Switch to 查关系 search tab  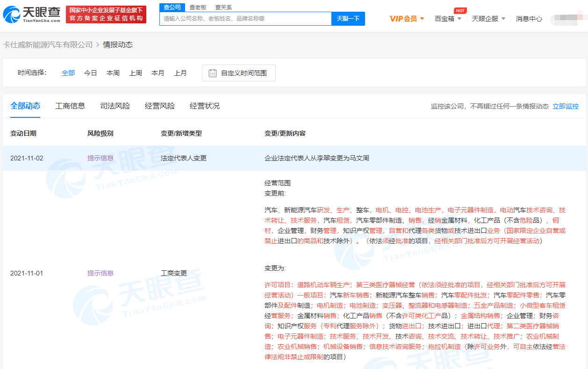click(x=223, y=7)
